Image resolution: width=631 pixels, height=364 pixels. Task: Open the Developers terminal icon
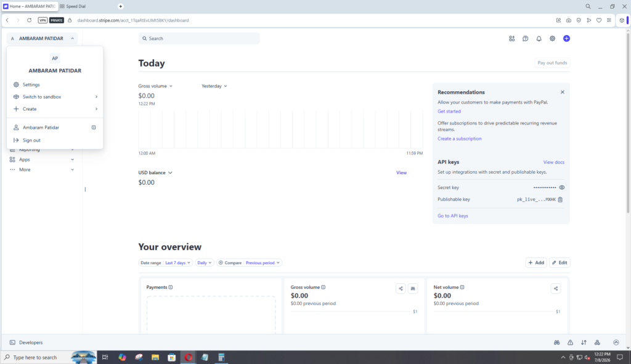coord(12,342)
